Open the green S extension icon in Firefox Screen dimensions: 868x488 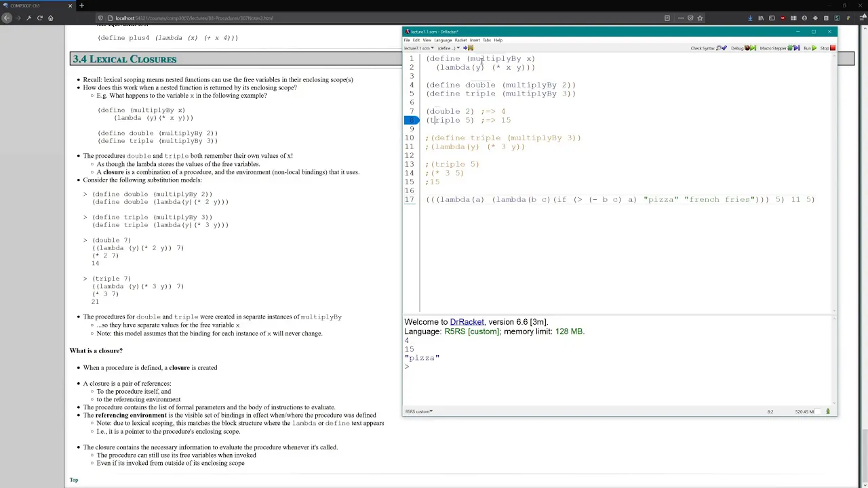tap(837, 18)
